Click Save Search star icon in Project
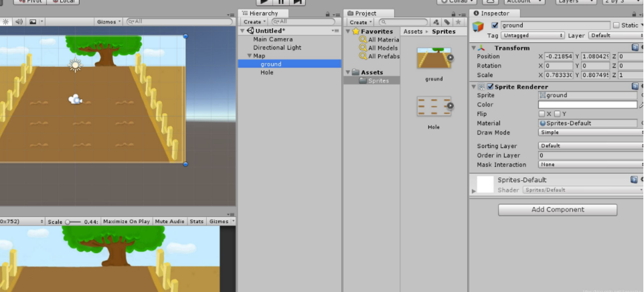The image size is (644, 292). tap(459, 22)
